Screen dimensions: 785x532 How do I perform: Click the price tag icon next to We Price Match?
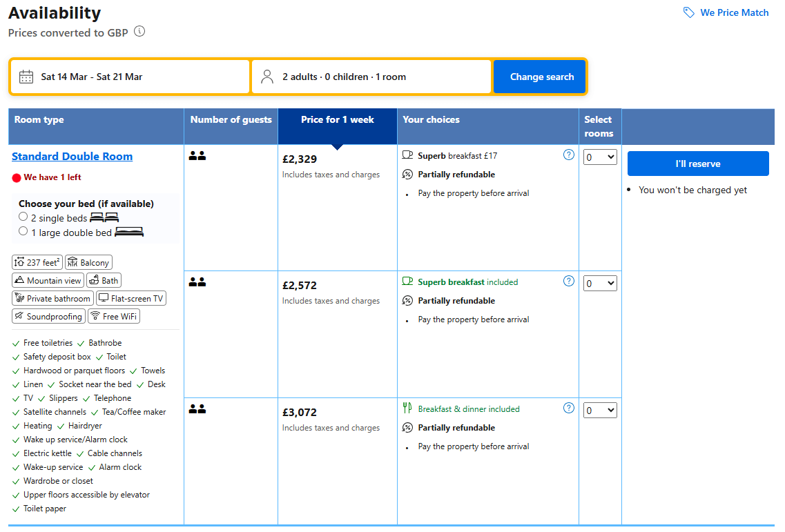pos(688,12)
